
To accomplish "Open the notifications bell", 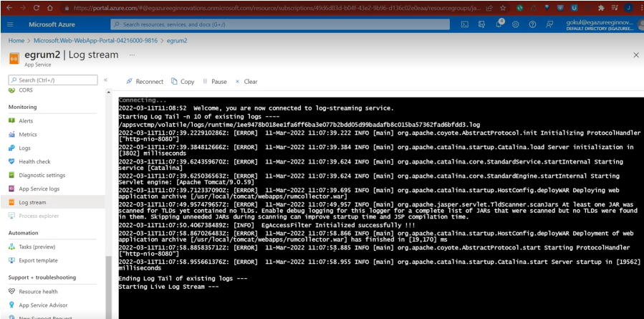I will 499,24.
